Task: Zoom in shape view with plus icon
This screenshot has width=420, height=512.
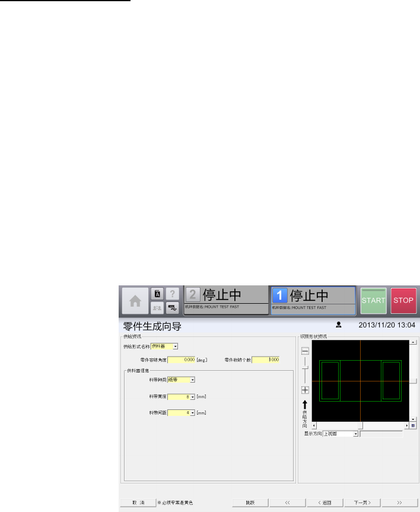Action: pyautogui.click(x=305, y=390)
